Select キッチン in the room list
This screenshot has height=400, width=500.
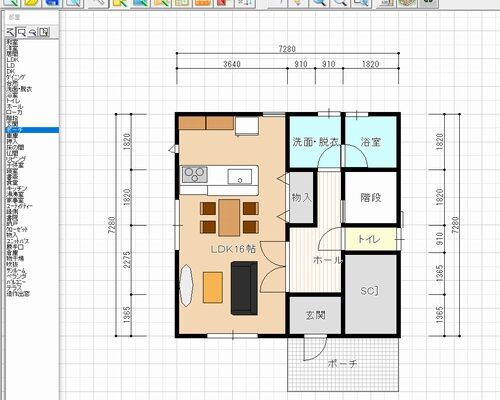(17, 188)
